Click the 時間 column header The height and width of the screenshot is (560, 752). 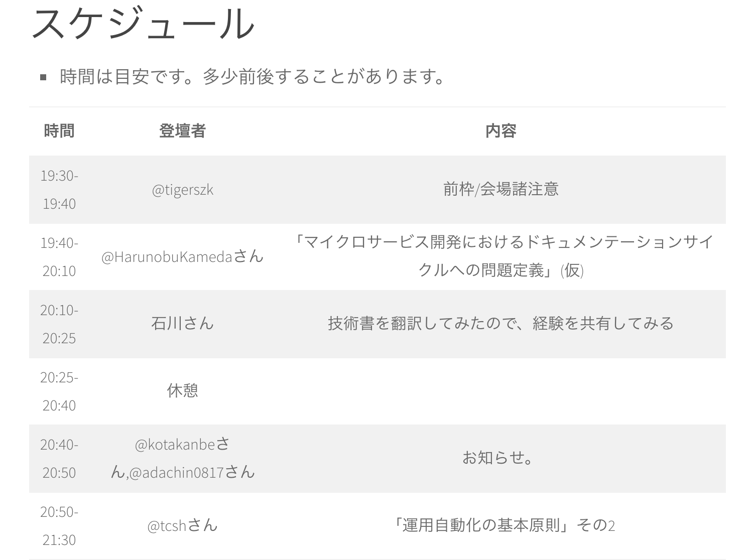(59, 131)
